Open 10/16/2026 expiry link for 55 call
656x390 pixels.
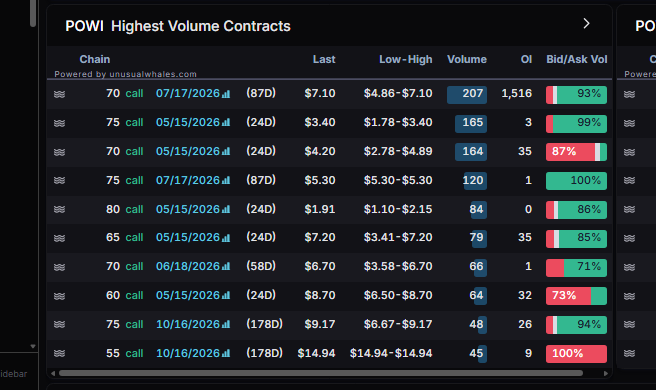[x=188, y=353]
